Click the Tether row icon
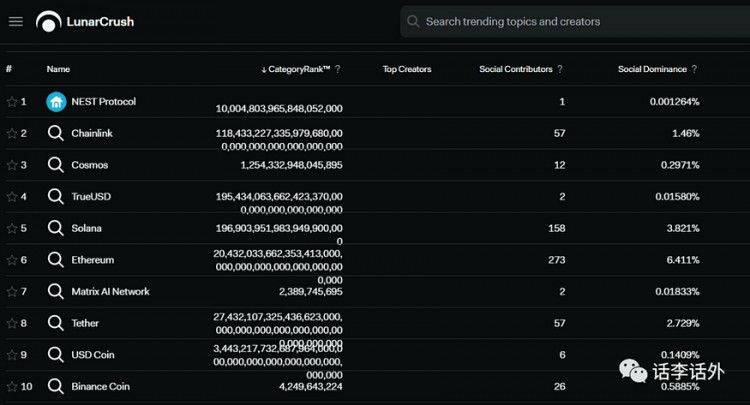 55,323
